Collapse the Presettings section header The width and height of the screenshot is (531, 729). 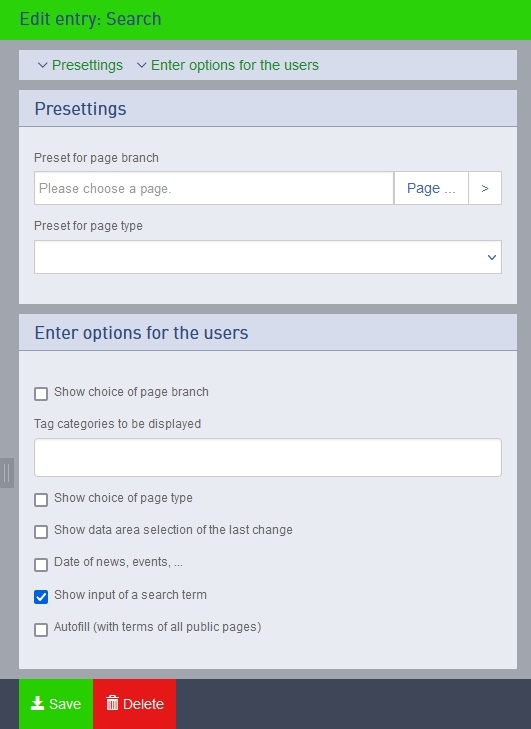[268, 109]
